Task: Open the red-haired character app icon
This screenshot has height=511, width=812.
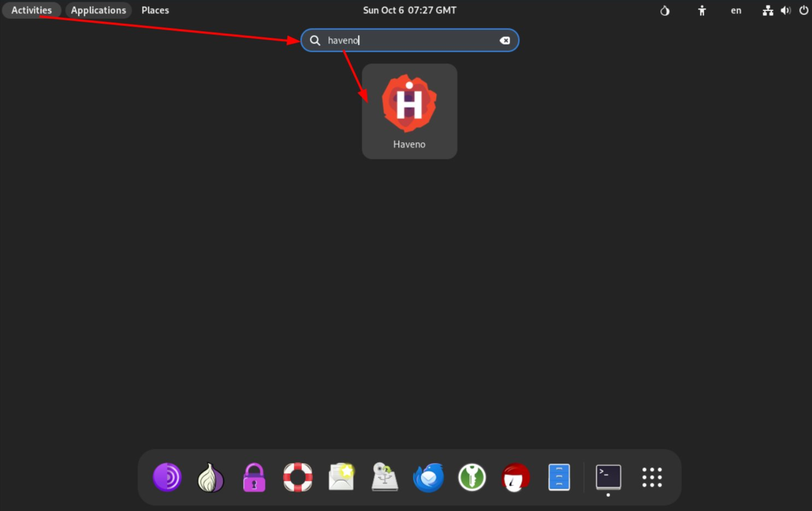Action: point(515,477)
